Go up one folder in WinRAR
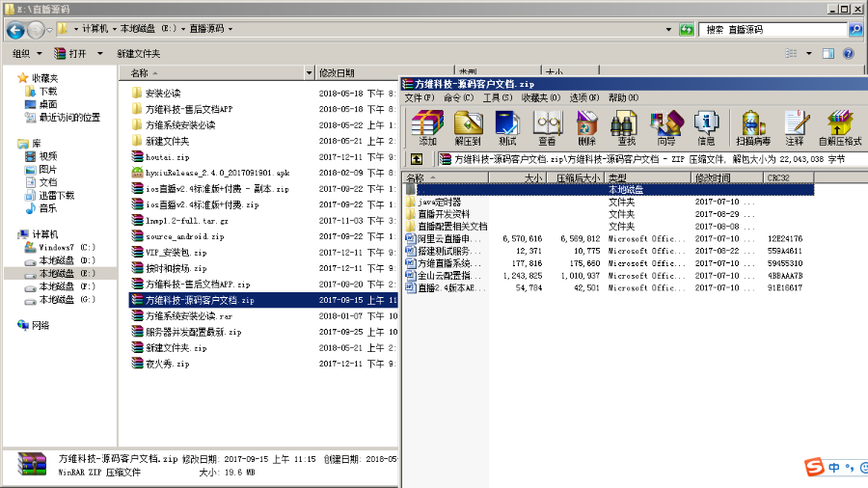The height and width of the screenshot is (488, 868). (x=417, y=159)
